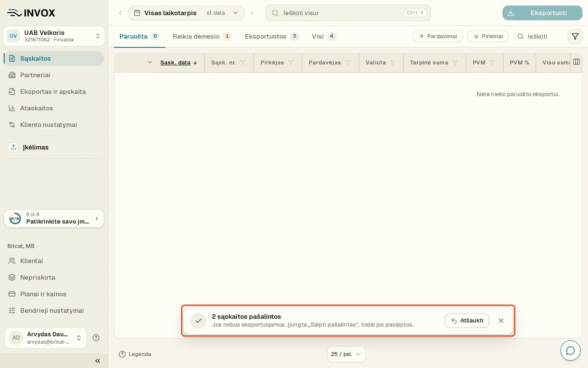The width and height of the screenshot is (588, 368).
Task: Open the chat support bubble
Action: click(570, 351)
